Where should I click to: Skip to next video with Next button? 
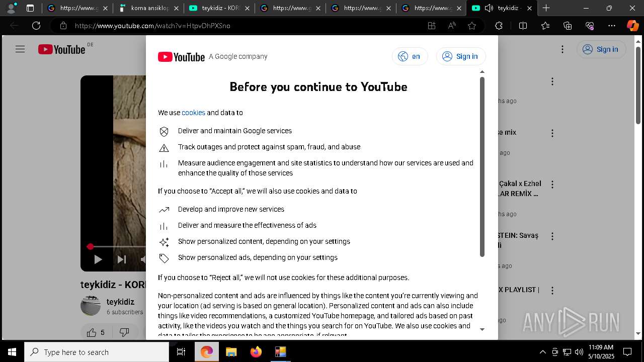point(122,259)
